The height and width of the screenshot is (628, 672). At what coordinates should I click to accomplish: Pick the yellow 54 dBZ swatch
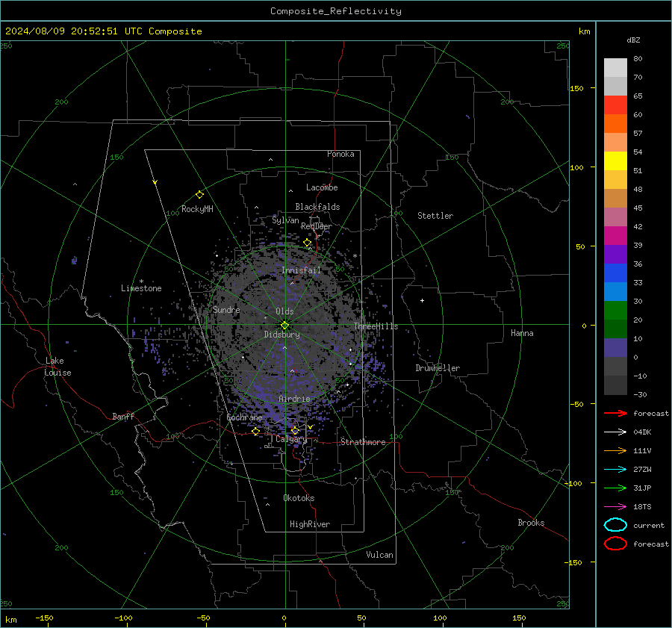[x=615, y=161]
